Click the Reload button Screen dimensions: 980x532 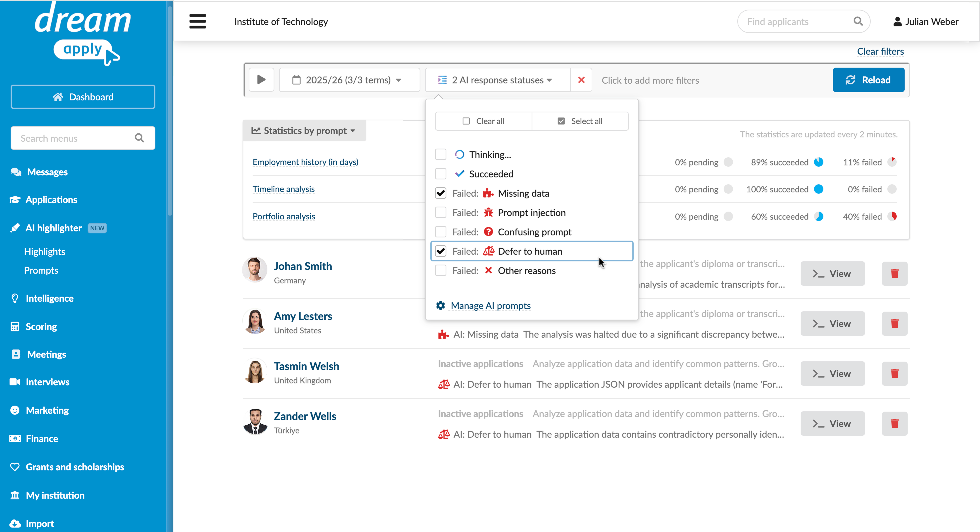(868, 80)
